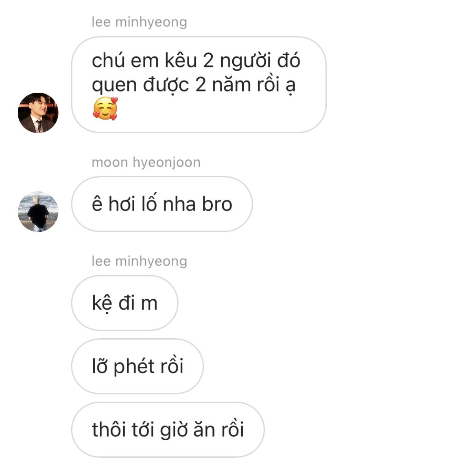Tap the smiling face with hearts emoji
476x459 pixels.
[x=105, y=108]
